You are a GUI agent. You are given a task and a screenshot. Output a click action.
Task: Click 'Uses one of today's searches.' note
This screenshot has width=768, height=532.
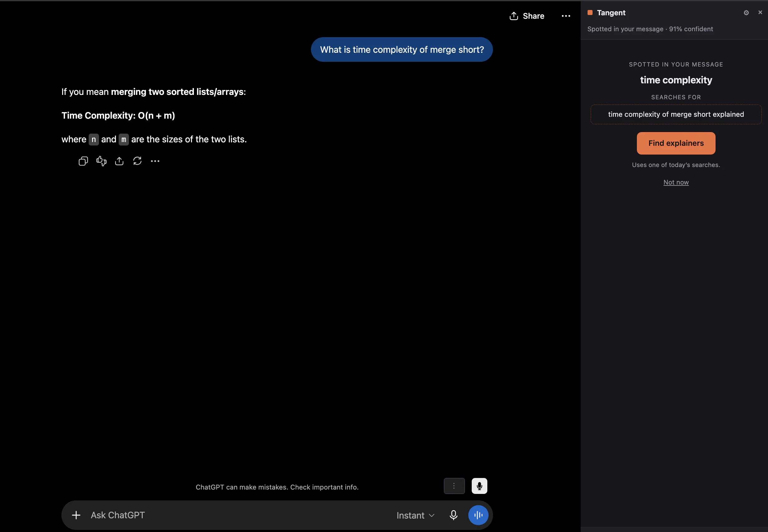click(676, 165)
